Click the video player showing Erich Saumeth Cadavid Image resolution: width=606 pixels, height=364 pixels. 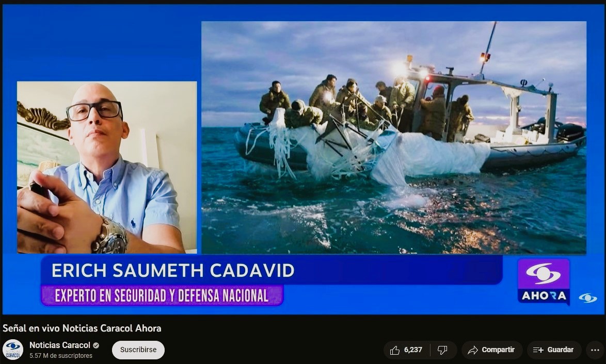coord(303,159)
